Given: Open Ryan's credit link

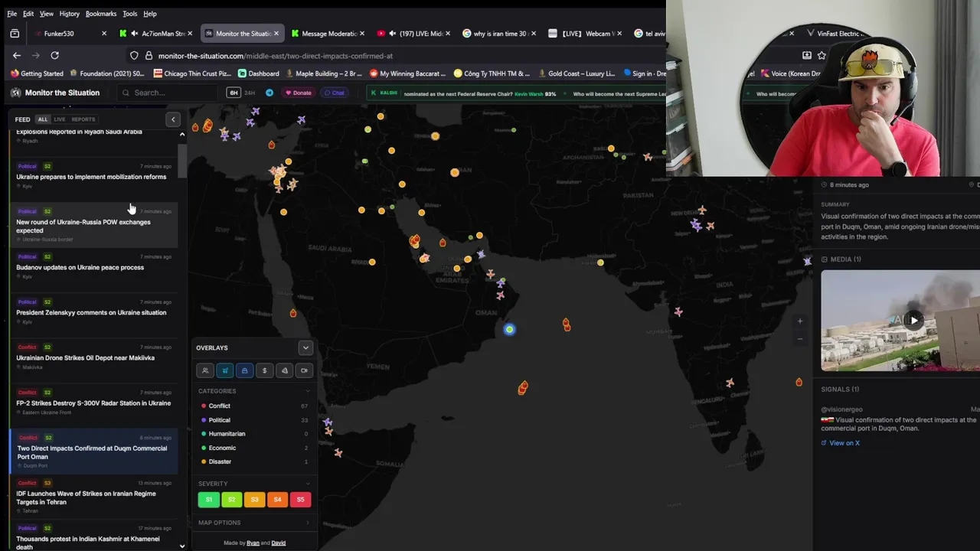Looking at the screenshot, I should (253, 543).
